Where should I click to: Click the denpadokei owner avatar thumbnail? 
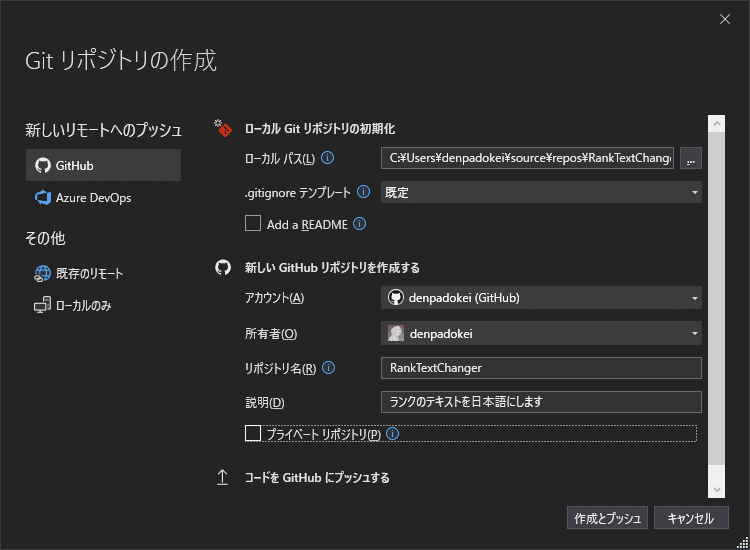pyautogui.click(x=396, y=333)
